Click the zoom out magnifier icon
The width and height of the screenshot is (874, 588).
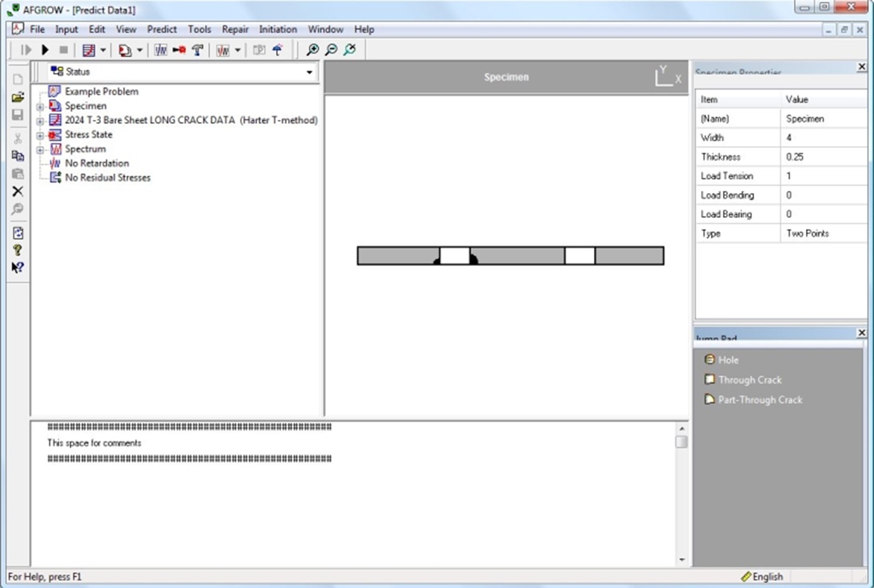click(x=331, y=50)
